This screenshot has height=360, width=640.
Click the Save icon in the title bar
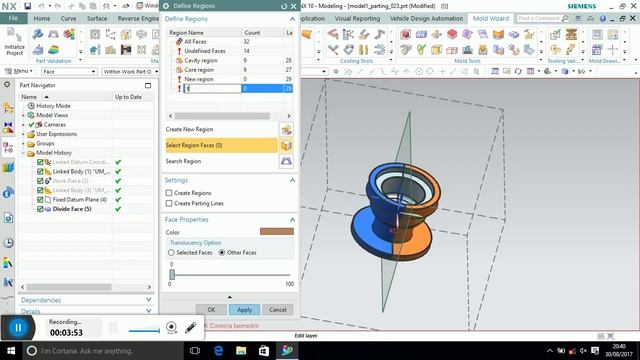[x=27, y=6]
